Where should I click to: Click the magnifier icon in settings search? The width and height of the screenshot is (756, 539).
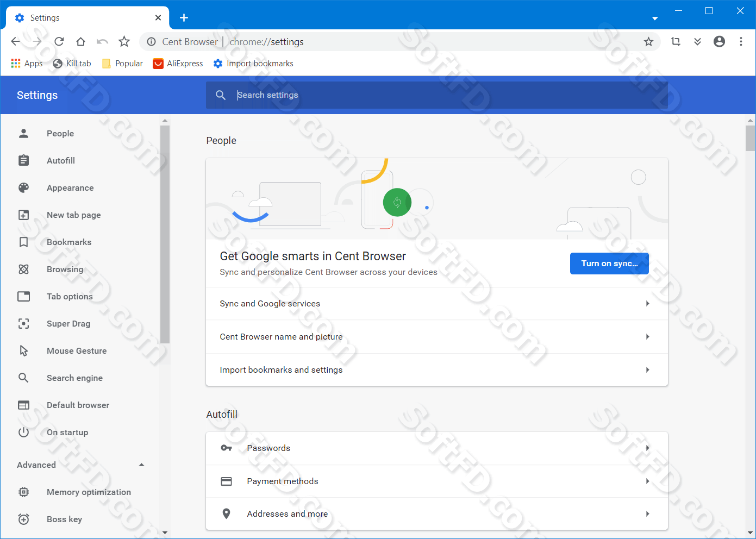(221, 95)
